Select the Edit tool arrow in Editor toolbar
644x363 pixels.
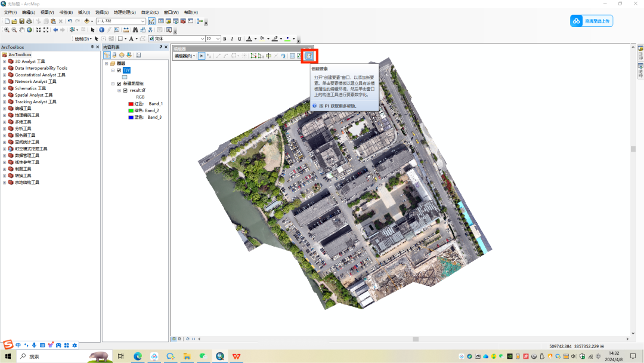click(202, 56)
